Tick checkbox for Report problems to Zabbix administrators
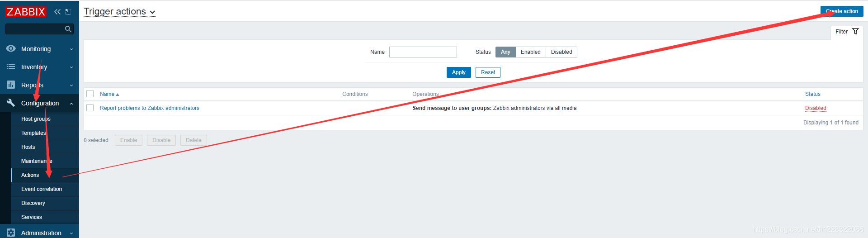The width and height of the screenshot is (868, 238). (x=90, y=108)
